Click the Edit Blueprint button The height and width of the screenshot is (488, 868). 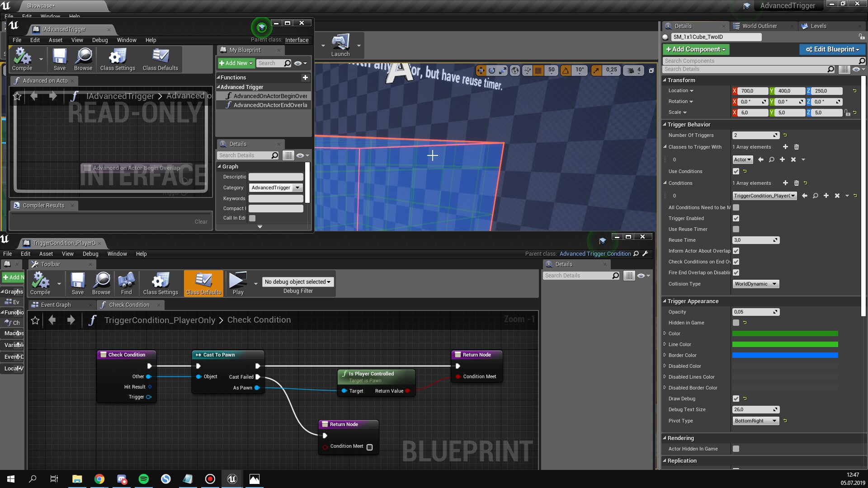pyautogui.click(x=832, y=49)
